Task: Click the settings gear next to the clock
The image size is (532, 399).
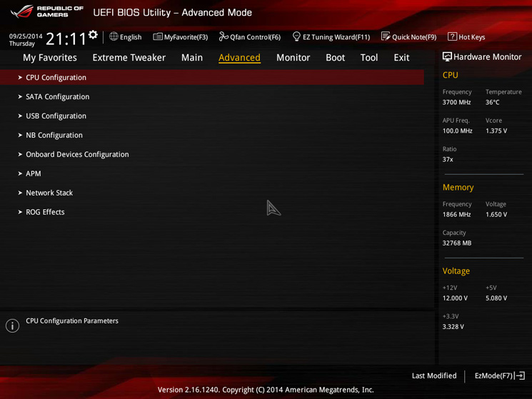Action: click(x=93, y=34)
